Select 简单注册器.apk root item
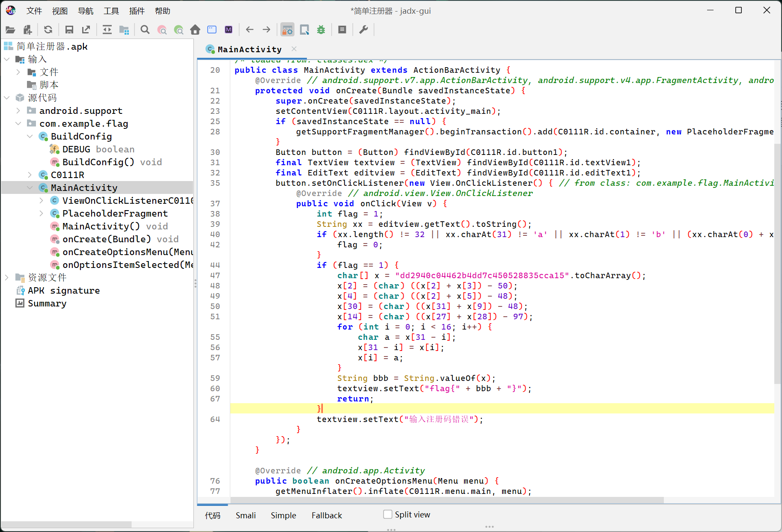The width and height of the screenshot is (782, 532). [x=45, y=46]
